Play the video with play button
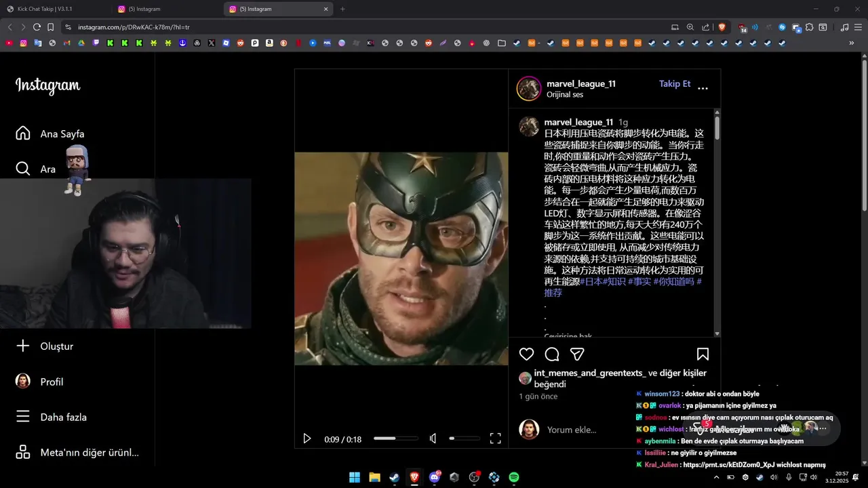 tap(307, 439)
